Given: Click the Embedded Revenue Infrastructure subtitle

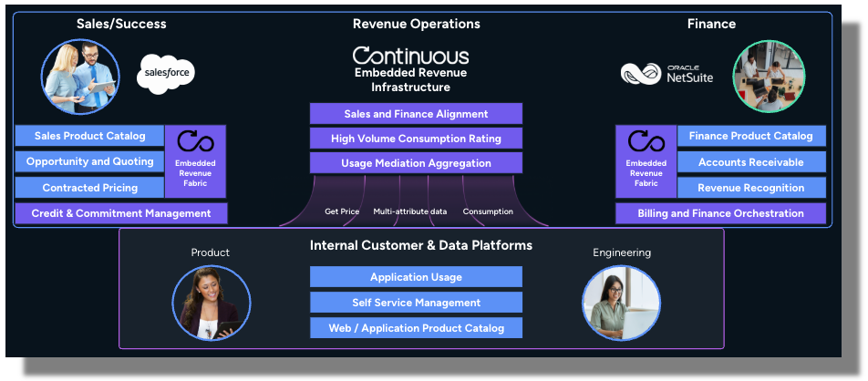Looking at the screenshot, I should [410, 79].
